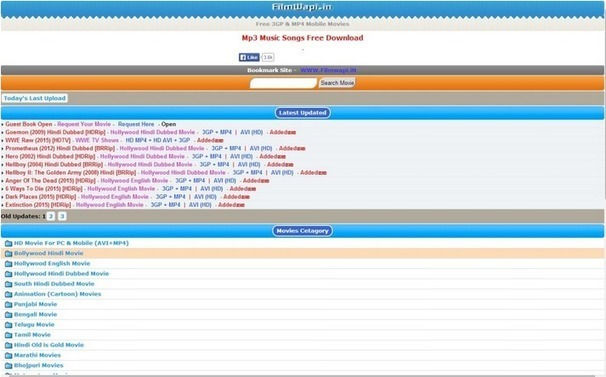Click the Latest Updated header button
The height and width of the screenshot is (377, 606).
[x=303, y=113]
